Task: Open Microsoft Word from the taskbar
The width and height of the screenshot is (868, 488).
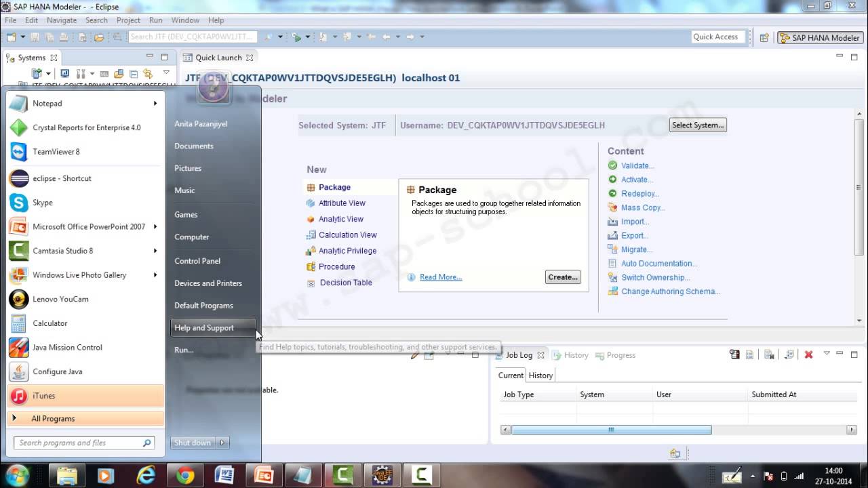Action: click(x=224, y=475)
